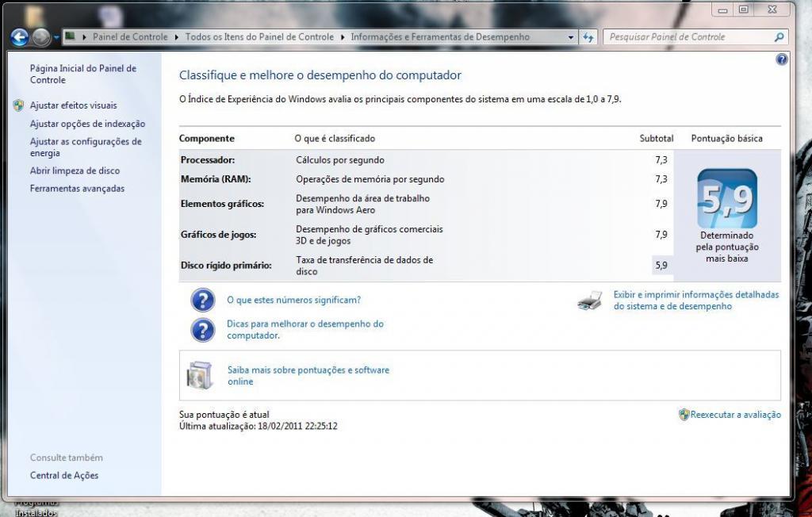Image resolution: width=812 pixels, height=517 pixels.
Task: Select the Gráficos de jogos row label
Action: point(219,235)
